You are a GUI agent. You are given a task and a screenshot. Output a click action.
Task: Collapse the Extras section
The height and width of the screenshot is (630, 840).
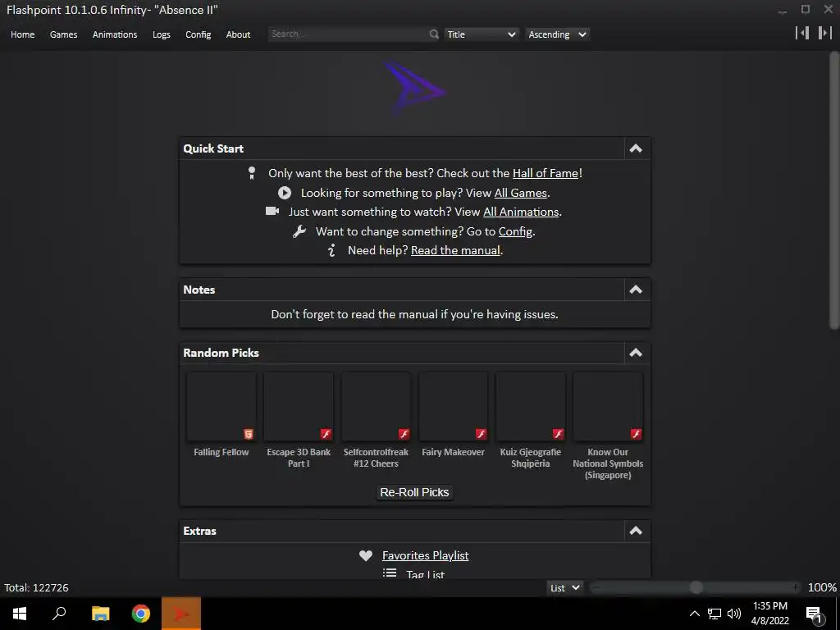pyautogui.click(x=636, y=531)
